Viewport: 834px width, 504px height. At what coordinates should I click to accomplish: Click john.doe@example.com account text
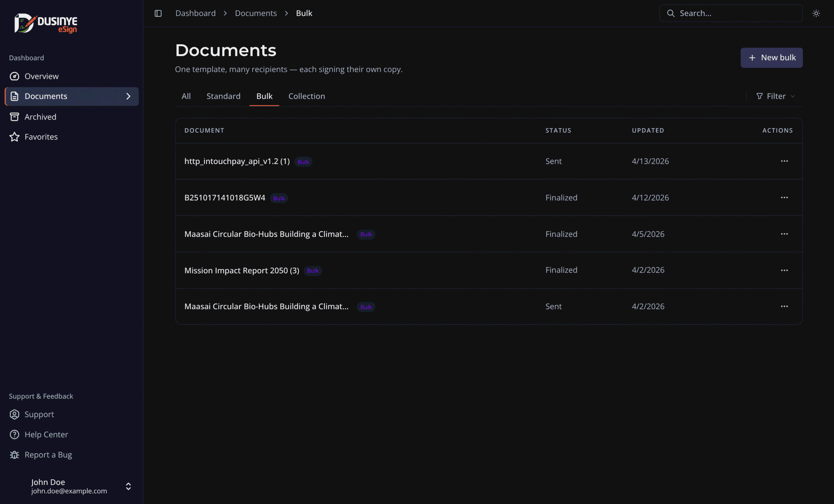coord(69,491)
